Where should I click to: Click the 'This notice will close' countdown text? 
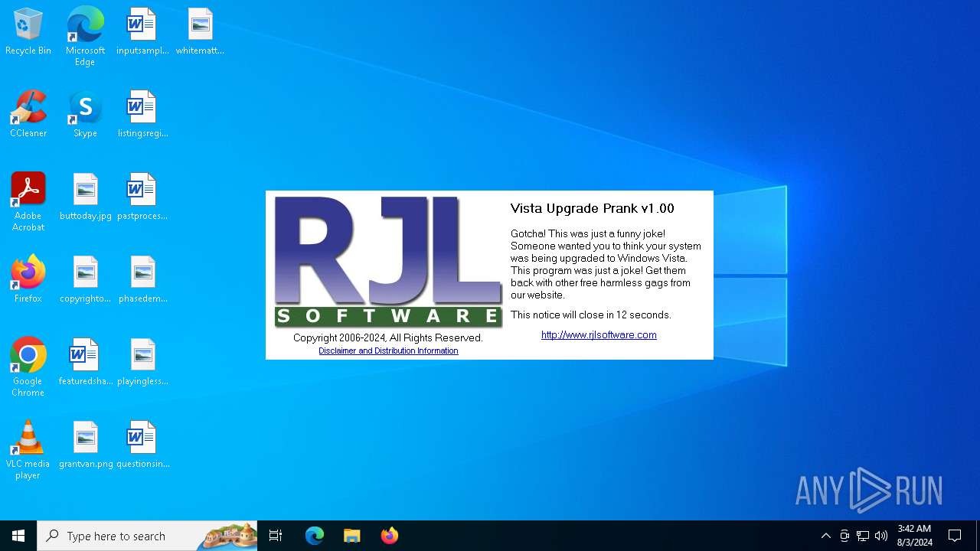591,315
